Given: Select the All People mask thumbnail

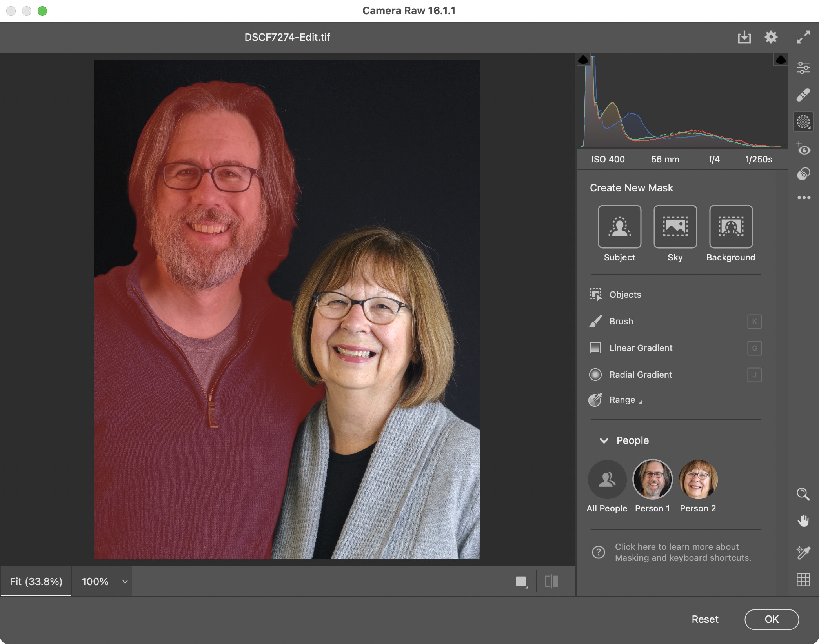Looking at the screenshot, I should (x=607, y=479).
